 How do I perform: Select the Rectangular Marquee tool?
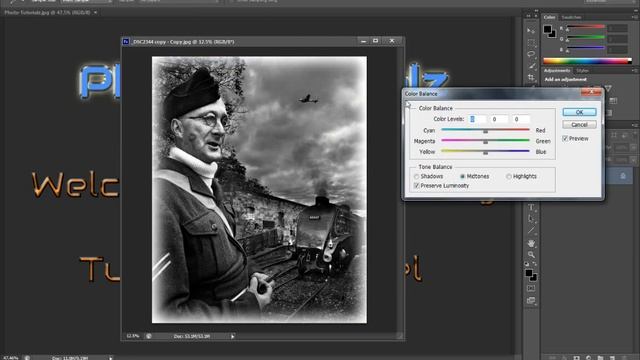click(531, 42)
